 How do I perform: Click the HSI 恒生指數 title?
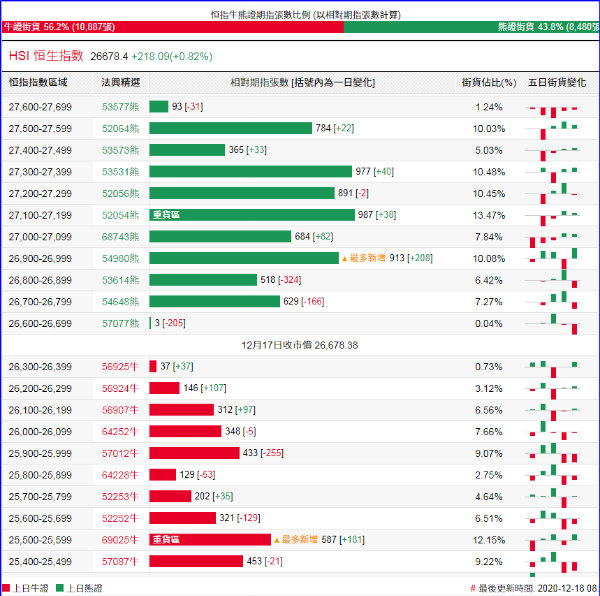(46, 56)
